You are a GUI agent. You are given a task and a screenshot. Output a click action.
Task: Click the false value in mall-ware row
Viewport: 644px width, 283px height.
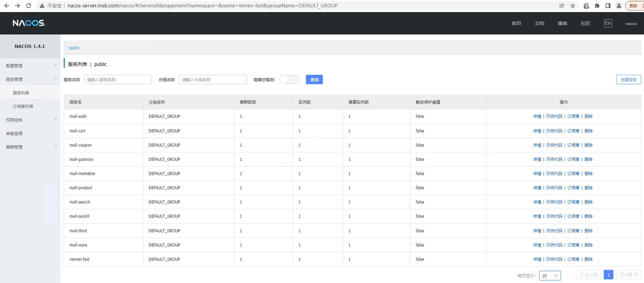pyautogui.click(x=420, y=245)
